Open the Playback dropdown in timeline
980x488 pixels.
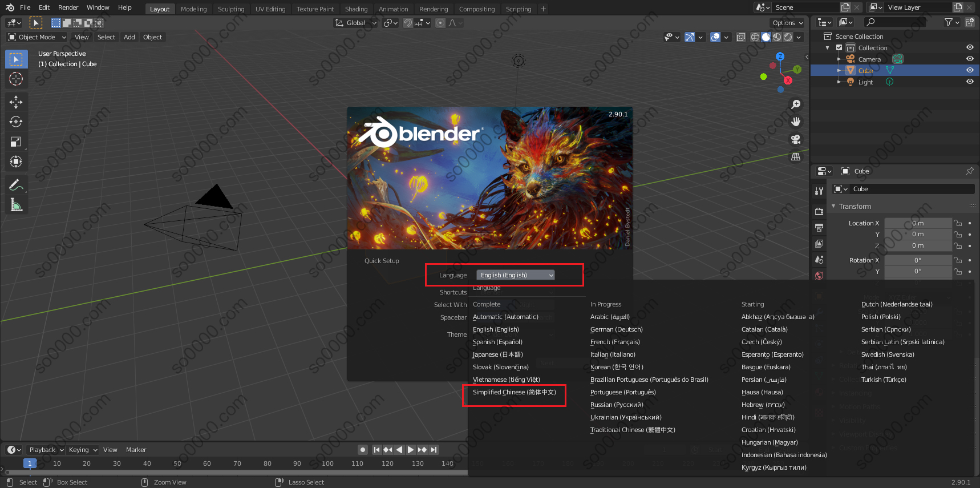pos(46,450)
